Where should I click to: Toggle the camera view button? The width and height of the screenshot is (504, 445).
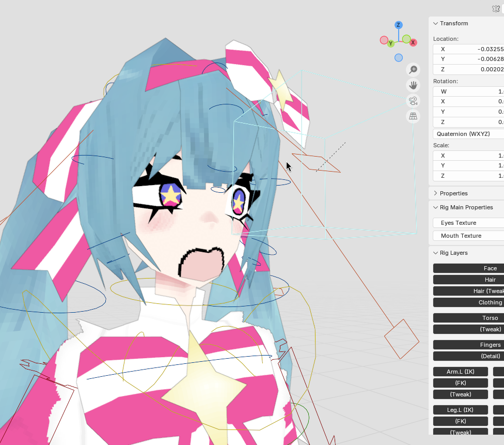click(413, 101)
